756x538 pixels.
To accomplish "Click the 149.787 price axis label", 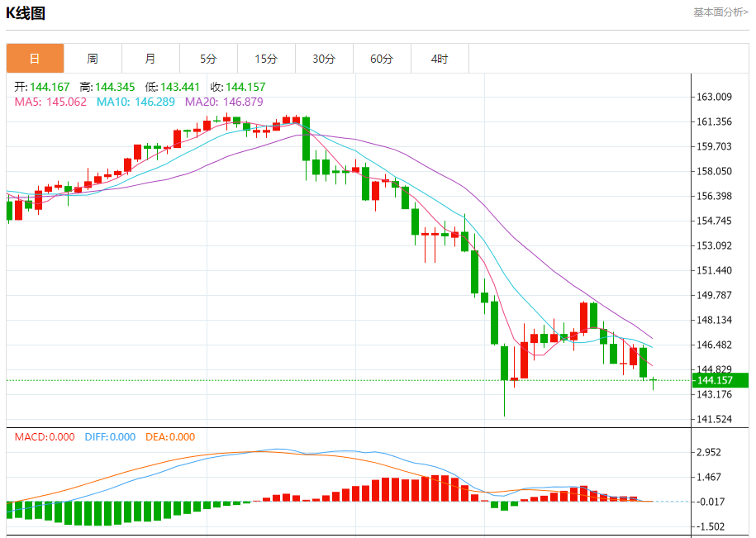I will (x=714, y=295).
